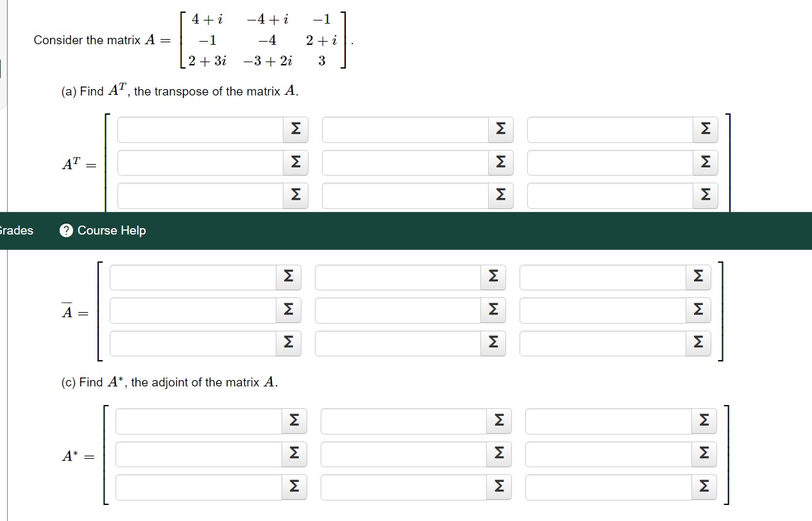This screenshot has width=812, height=521.
Task: Click the adjoint matrix row 3 column 1 input box
Action: (x=199, y=486)
